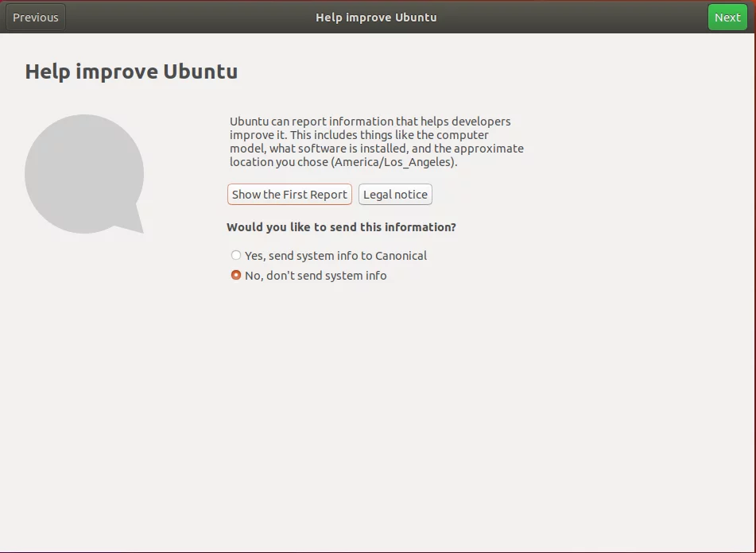
Task: Click the large 'Help improve Ubuntu' page heading
Action: (131, 72)
